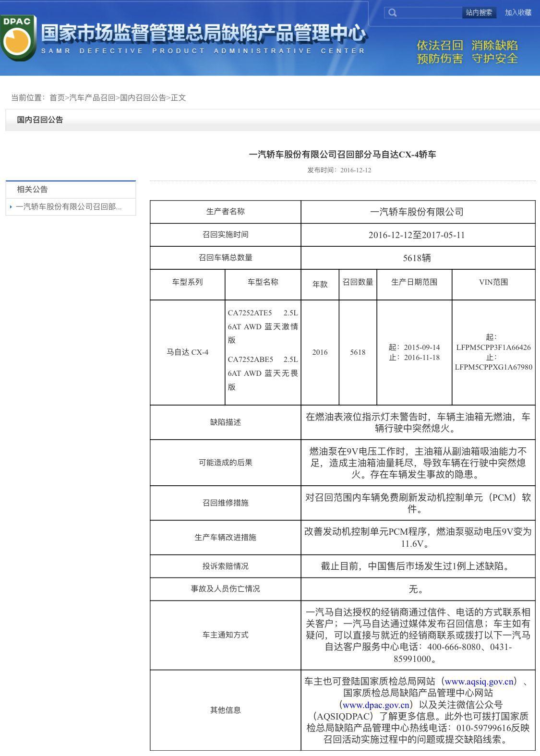Click the 年款 column header

point(320,284)
